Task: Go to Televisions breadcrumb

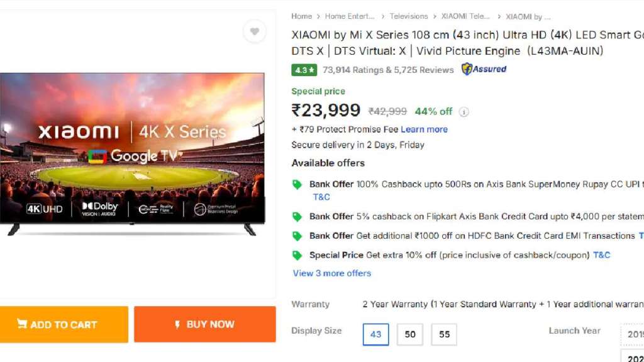Action: pos(408,16)
